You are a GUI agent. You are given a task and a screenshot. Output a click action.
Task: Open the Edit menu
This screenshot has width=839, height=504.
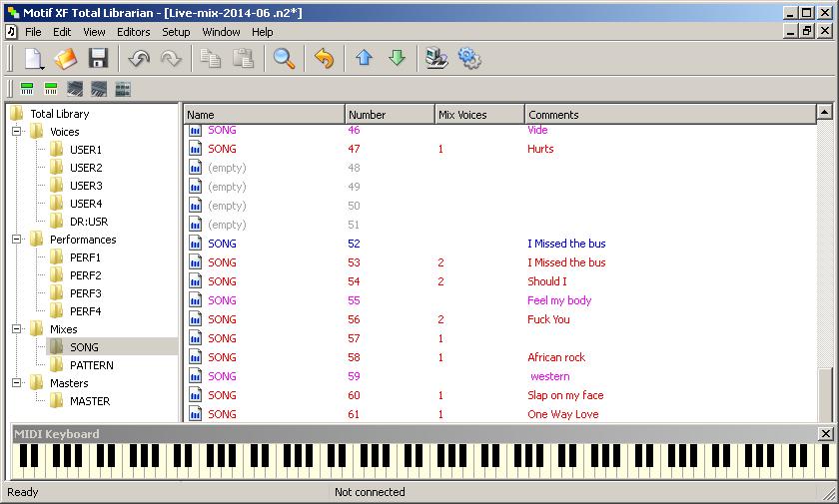62,32
